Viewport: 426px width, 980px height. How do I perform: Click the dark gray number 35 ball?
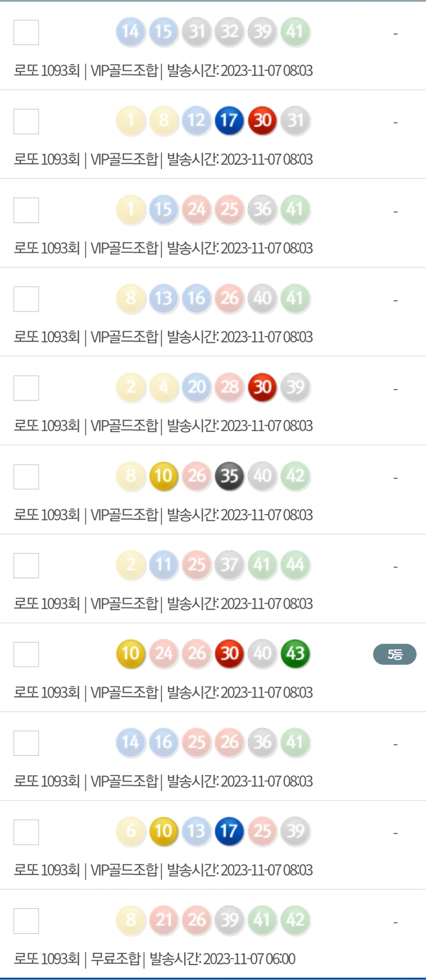pyautogui.click(x=229, y=476)
